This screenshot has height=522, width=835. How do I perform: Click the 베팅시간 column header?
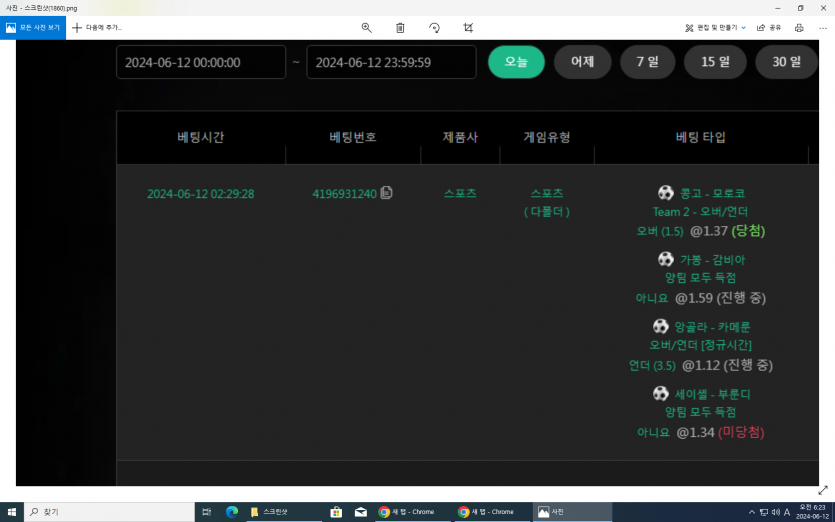click(201, 137)
